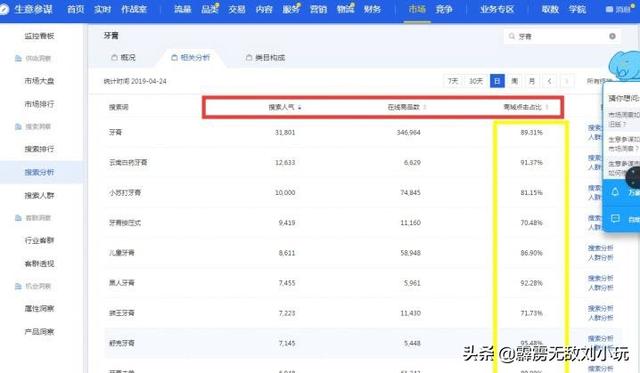Clear the 牙膏 search box
Image resolution: width=640 pixels, height=373 pixels.
click(612, 36)
